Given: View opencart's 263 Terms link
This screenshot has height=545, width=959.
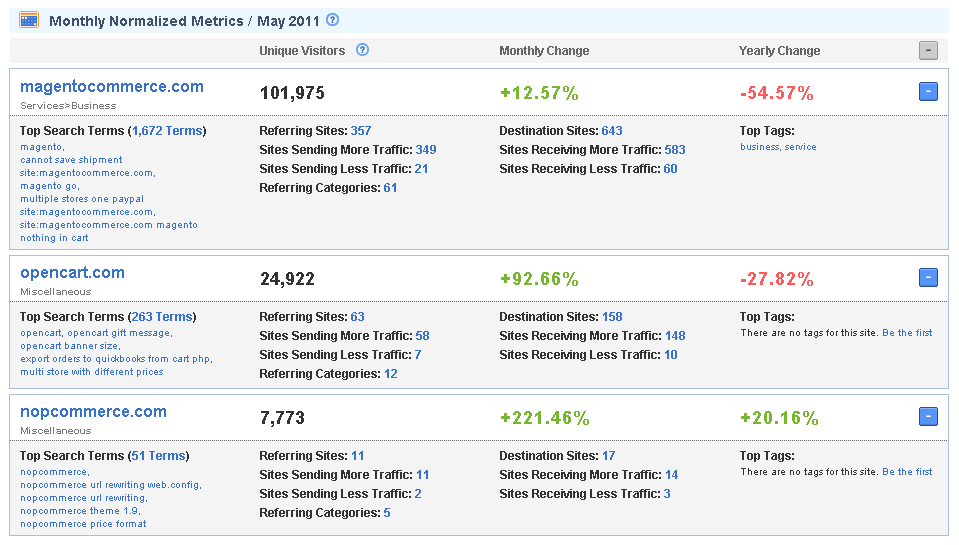Looking at the screenshot, I should (160, 317).
